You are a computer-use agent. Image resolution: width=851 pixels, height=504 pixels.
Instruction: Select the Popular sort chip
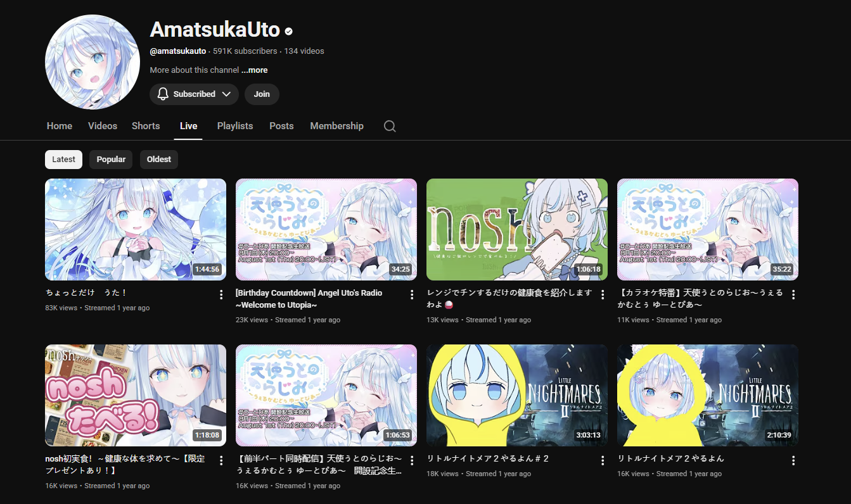[111, 160]
